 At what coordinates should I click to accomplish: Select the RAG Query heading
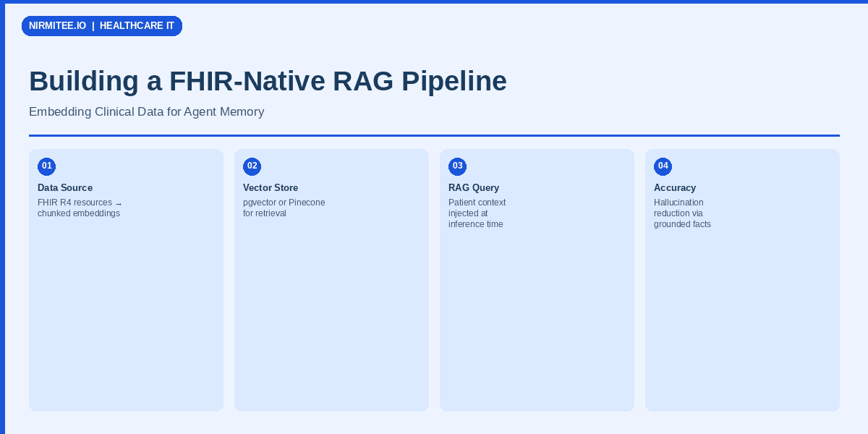(x=474, y=188)
